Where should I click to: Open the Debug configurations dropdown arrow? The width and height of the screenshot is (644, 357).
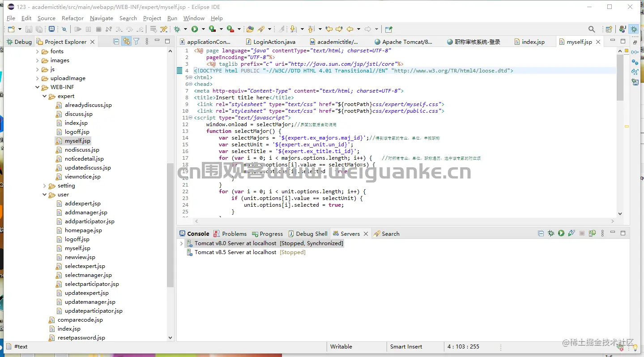(185, 29)
